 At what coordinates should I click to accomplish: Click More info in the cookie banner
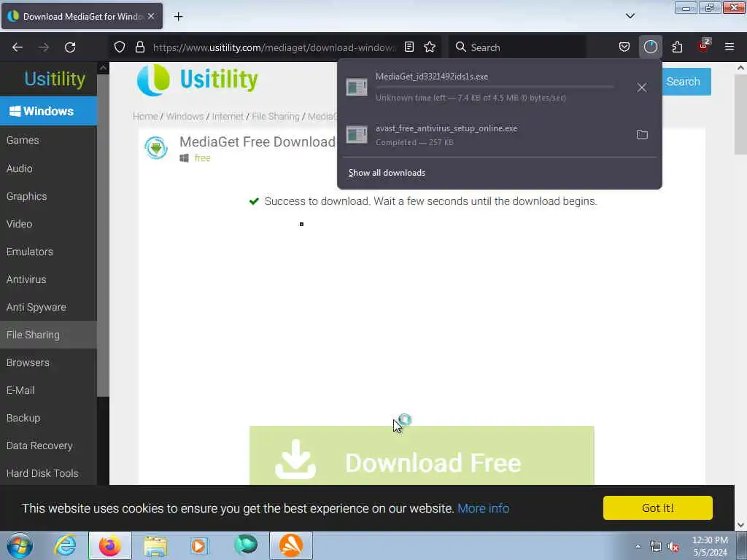click(x=483, y=508)
